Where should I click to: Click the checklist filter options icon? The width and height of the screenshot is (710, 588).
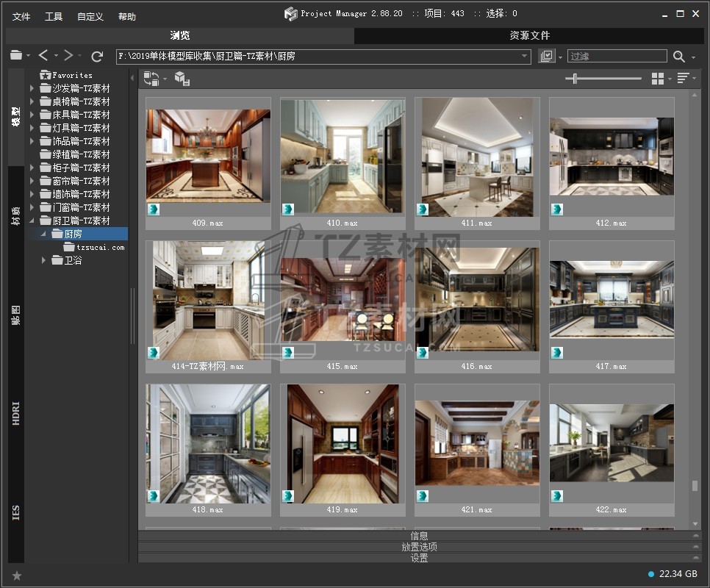[x=546, y=57]
